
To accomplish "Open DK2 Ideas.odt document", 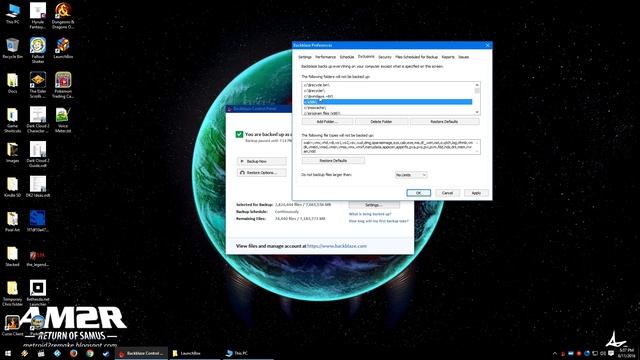I will pyautogui.click(x=38, y=187).
